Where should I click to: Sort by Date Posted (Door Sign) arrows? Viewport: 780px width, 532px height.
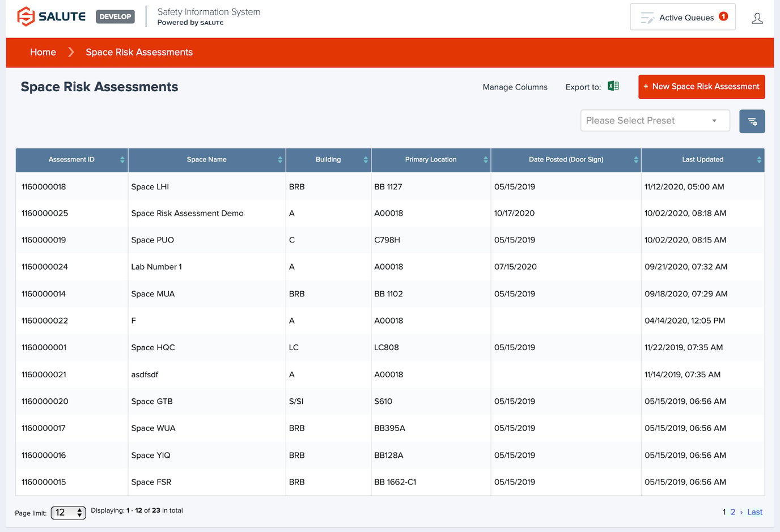click(x=635, y=160)
